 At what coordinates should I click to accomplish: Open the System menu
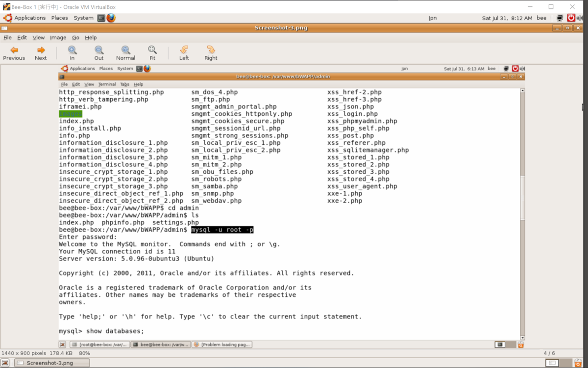[x=83, y=18]
